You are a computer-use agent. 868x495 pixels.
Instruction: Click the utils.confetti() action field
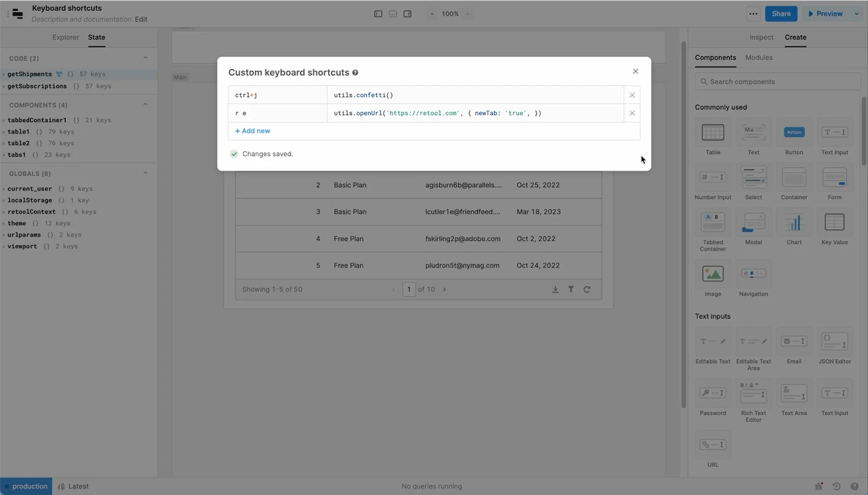tap(475, 95)
